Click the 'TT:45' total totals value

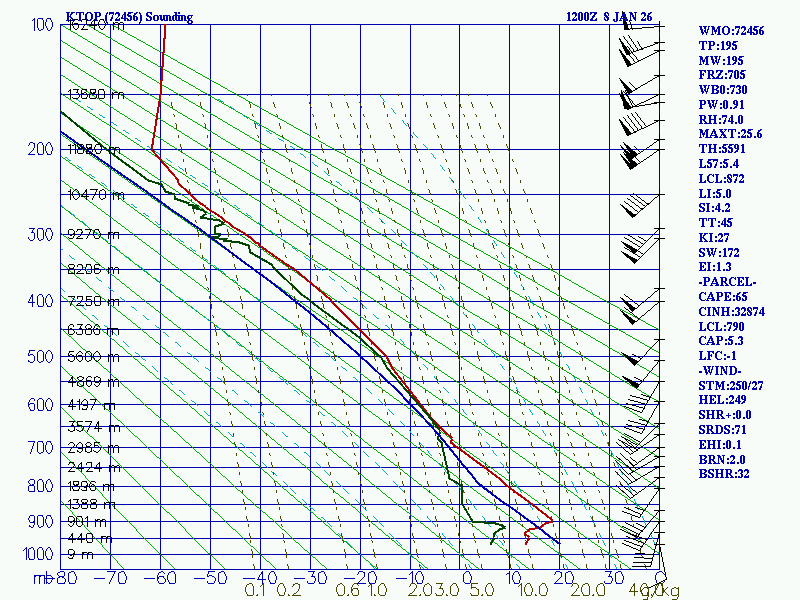pos(715,223)
